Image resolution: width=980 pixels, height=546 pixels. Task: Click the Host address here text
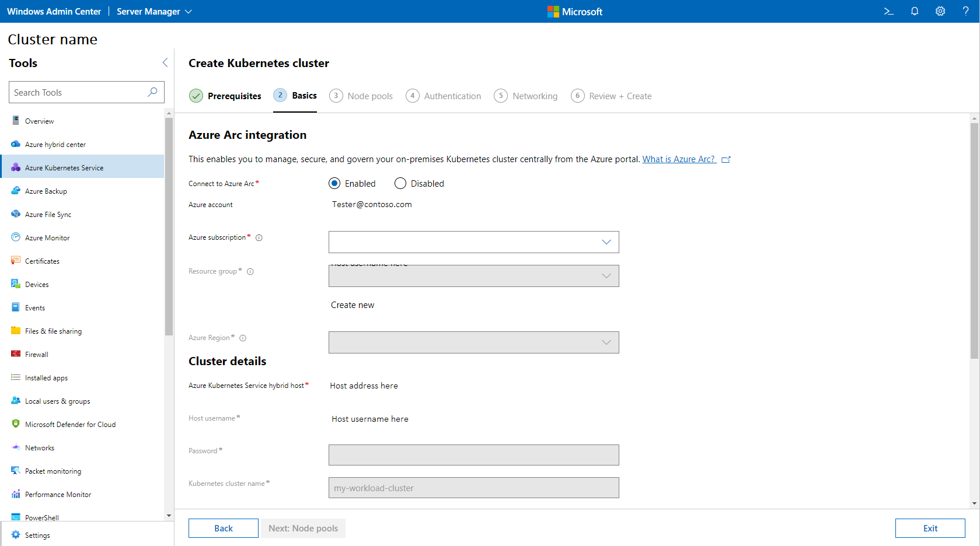(x=364, y=386)
